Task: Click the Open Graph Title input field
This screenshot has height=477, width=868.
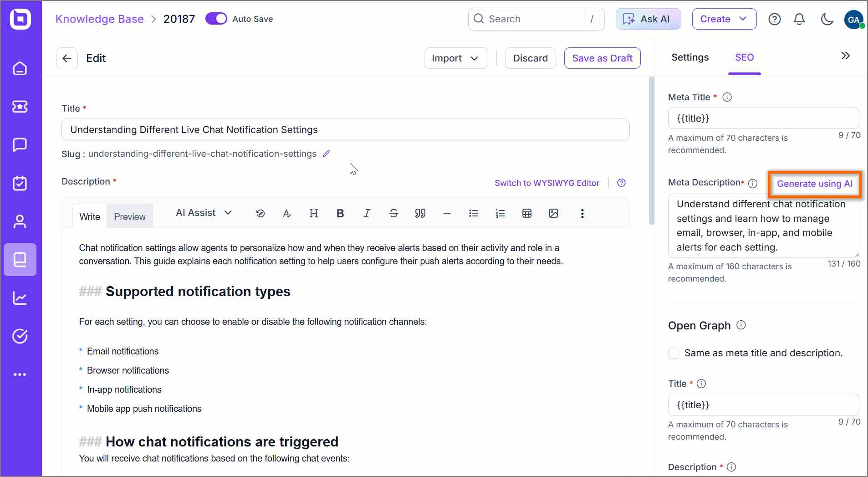Action: coord(763,405)
